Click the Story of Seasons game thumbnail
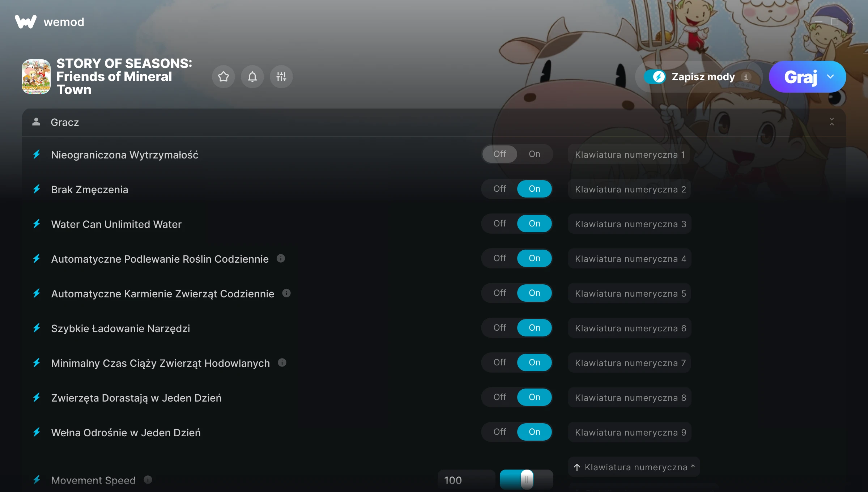868x492 pixels. 36,77
